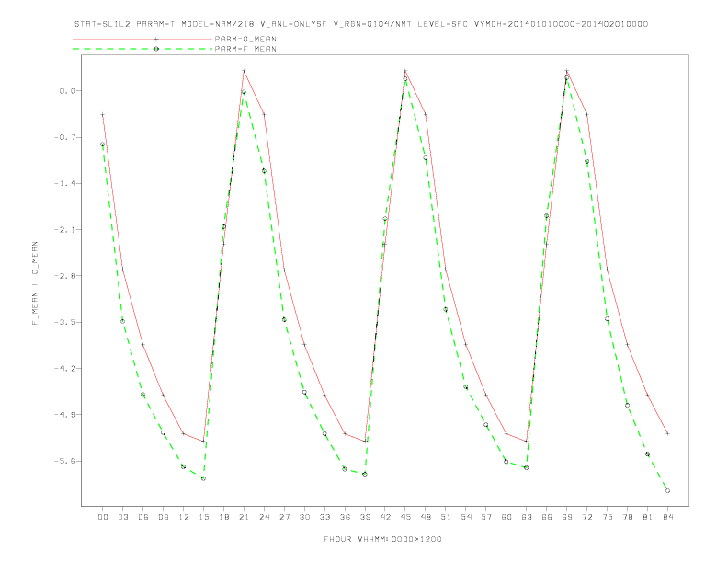
Task: Click the x-axis tick label 69
Action: click(x=567, y=517)
